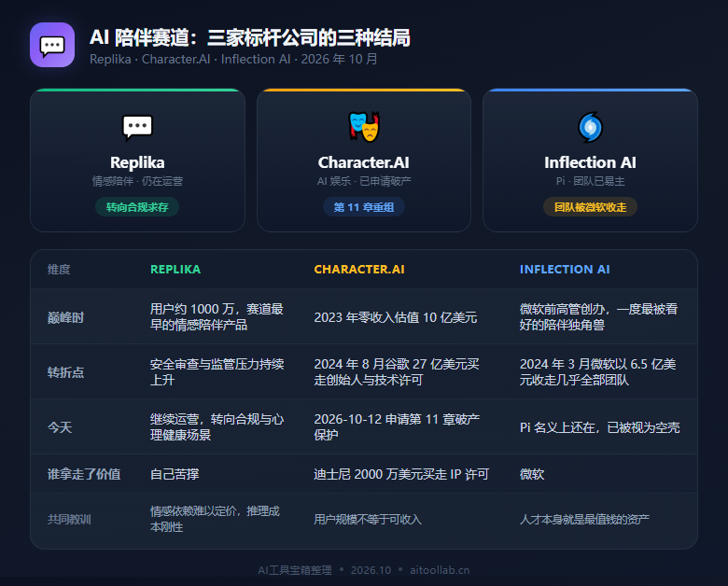Image resolution: width=728 pixels, height=586 pixels.
Task: Open the aitoollab.cn footer link
Action: click(x=440, y=570)
